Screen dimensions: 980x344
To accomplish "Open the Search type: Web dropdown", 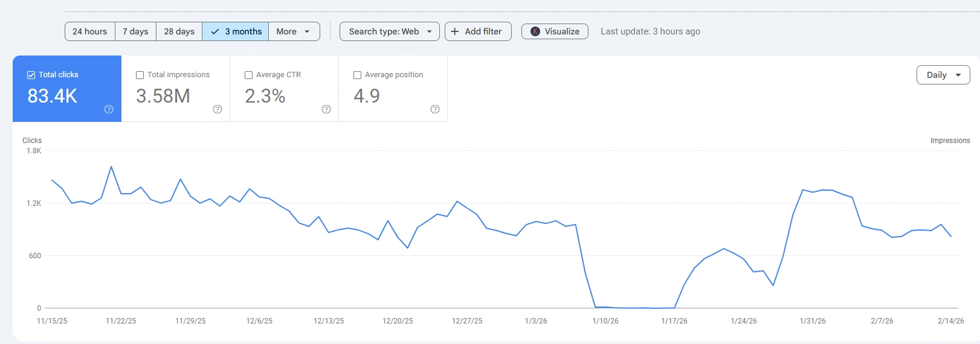I will 389,31.
